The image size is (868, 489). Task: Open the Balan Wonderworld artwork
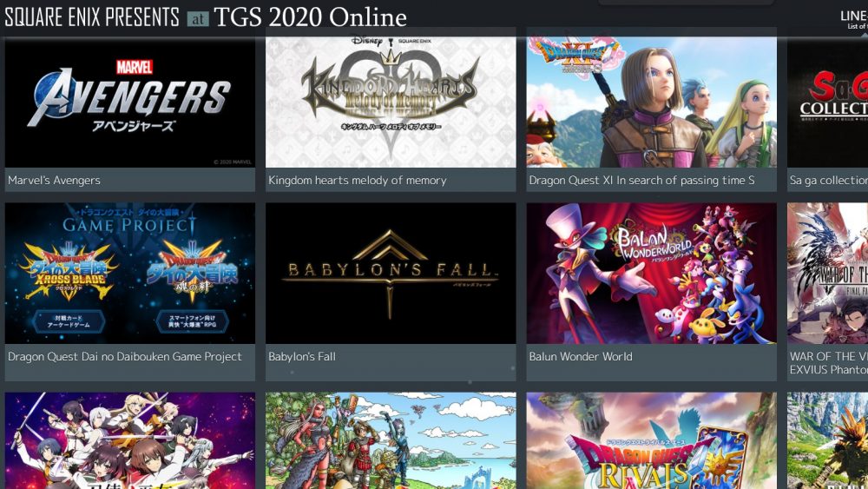[x=652, y=273]
